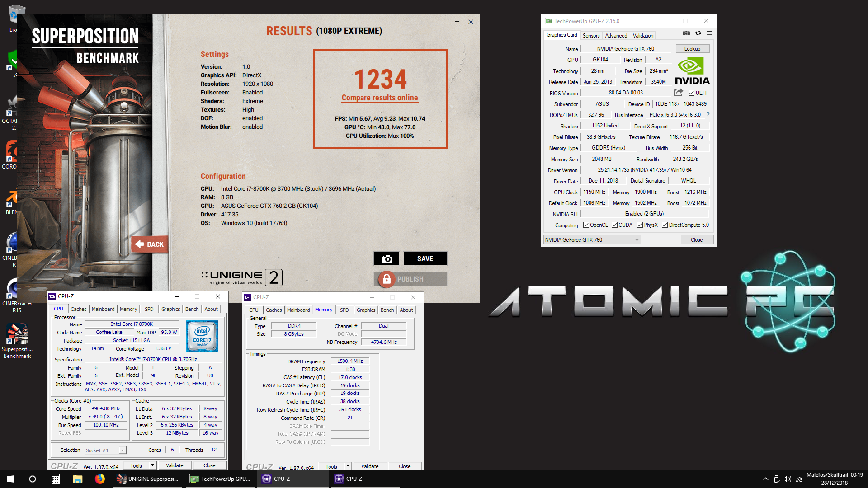Switch to first CPU-Z taskbar item
This screenshot has height=488, width=868.
[293, 479]
